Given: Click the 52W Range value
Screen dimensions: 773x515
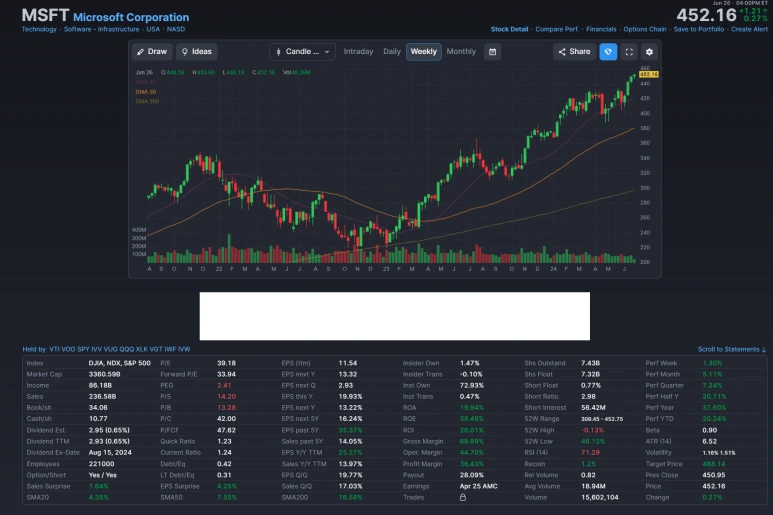Looking at the screenshot, I should (x=602, y=419).
